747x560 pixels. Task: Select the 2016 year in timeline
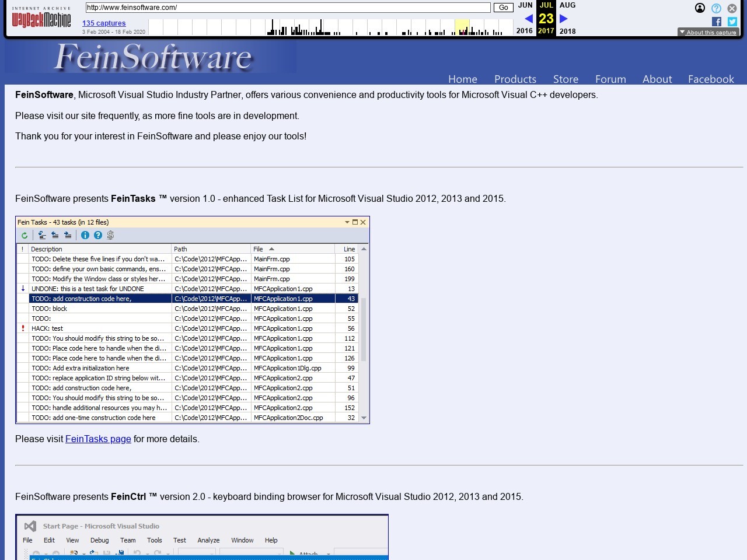point(524,31)
